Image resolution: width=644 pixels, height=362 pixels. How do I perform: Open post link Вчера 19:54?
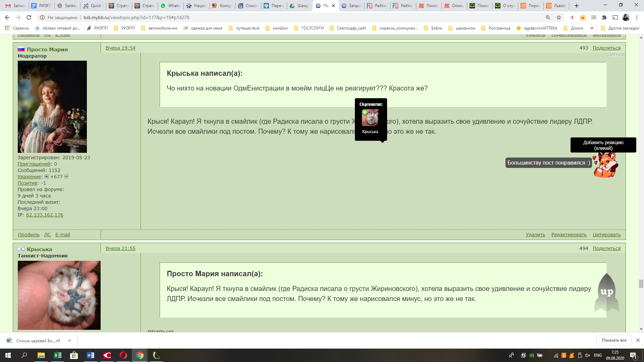120,48
